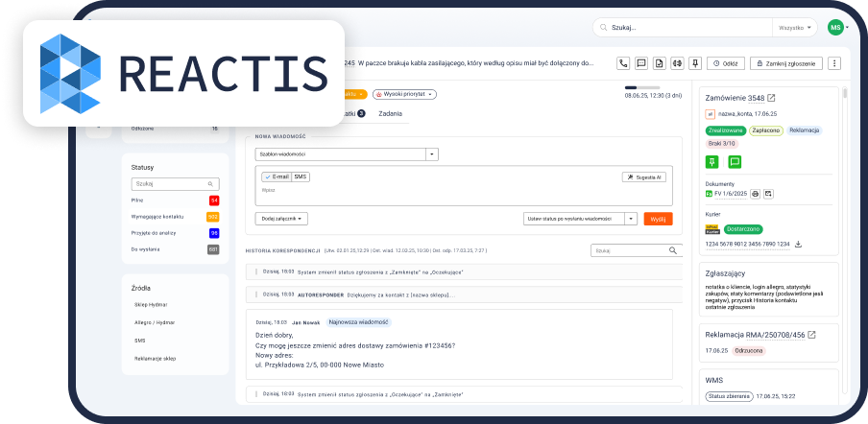Select the SMS source in Źródła

(139, 341)
